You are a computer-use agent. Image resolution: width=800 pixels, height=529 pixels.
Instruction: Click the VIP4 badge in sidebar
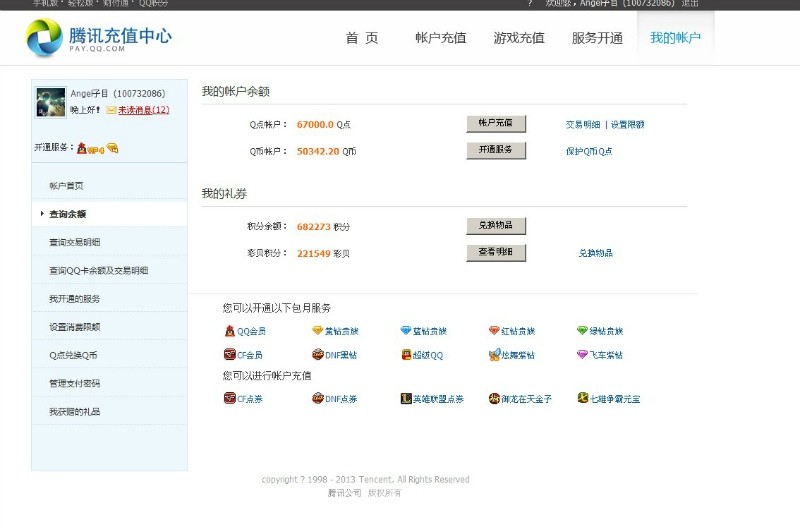(x=96, y=150)
